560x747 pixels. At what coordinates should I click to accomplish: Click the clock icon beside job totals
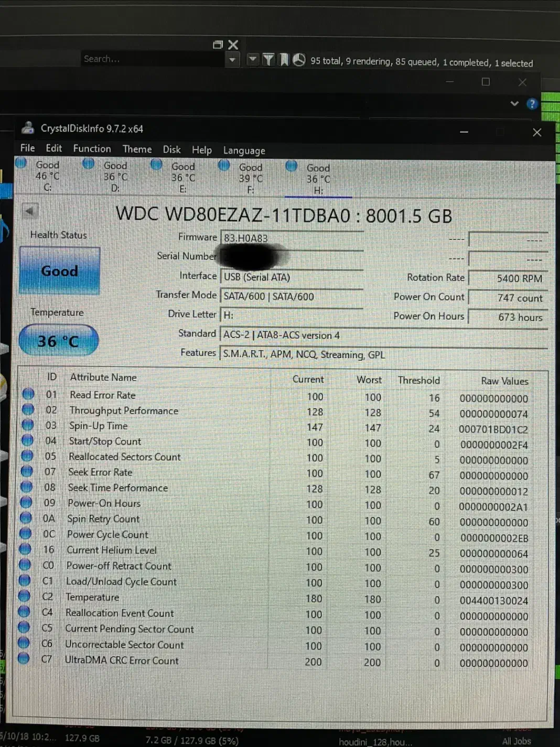(x=299, y=60)
